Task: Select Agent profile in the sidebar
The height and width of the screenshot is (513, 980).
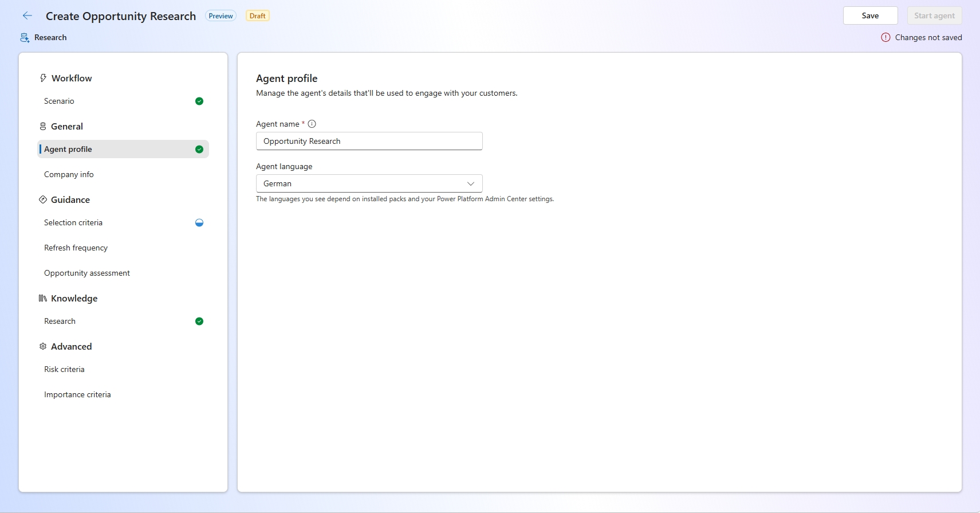Action: click(123, 149)
